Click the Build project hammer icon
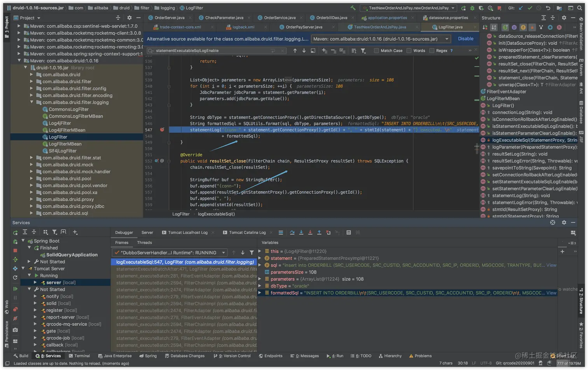This screenshot has width=588, height=370. 353,8
